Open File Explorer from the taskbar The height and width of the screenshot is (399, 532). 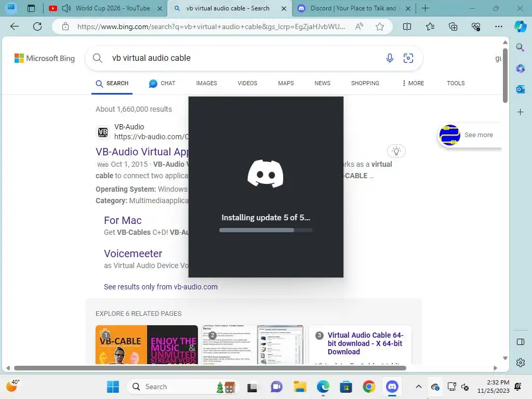[x=300, y=387]
